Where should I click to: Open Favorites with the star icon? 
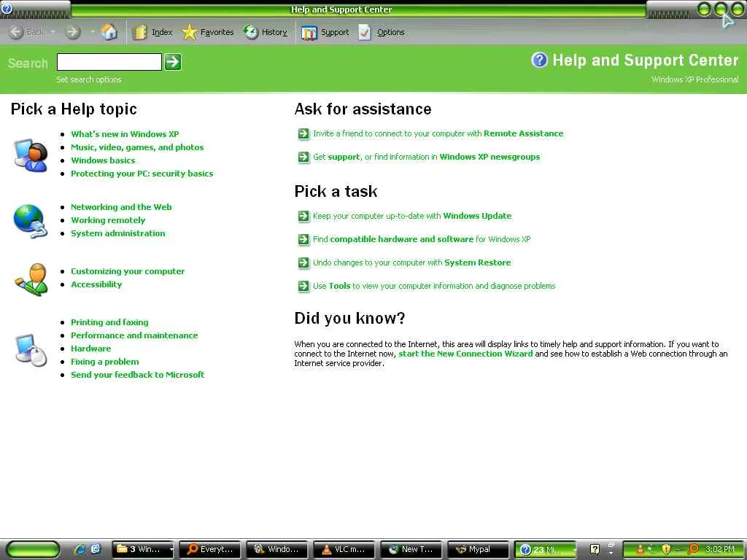[208, 32]
